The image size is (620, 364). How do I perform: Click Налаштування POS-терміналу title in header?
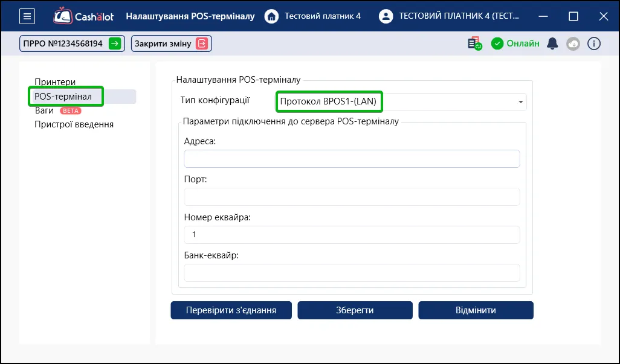(x=190, y=16)
